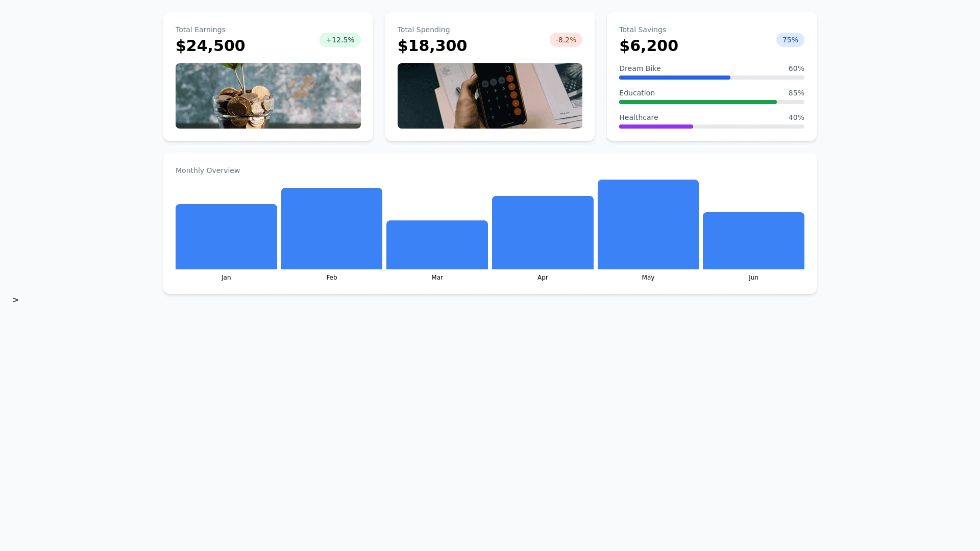
Task: Select the January bar in chart
Action: (226, 237)
